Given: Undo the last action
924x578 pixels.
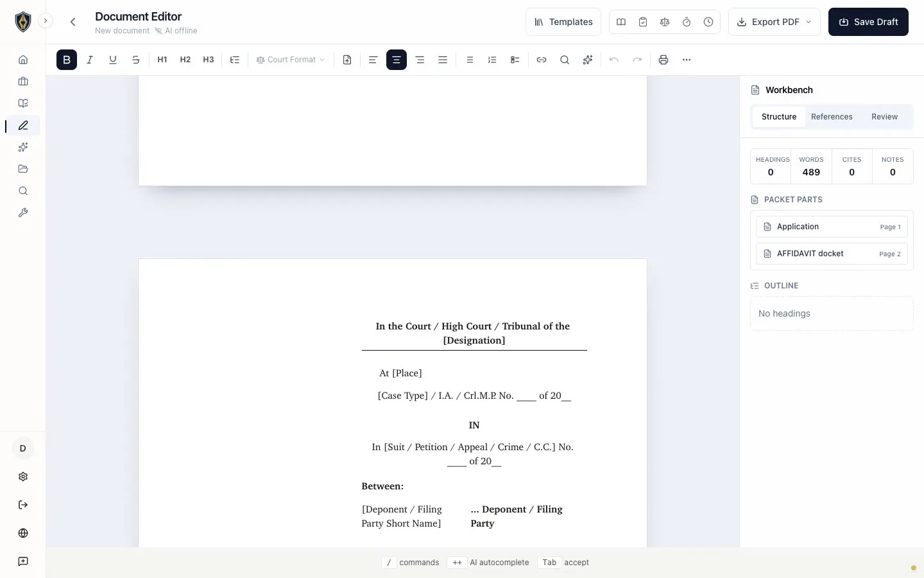Looking at the screenshot, I should coord(614,60).
